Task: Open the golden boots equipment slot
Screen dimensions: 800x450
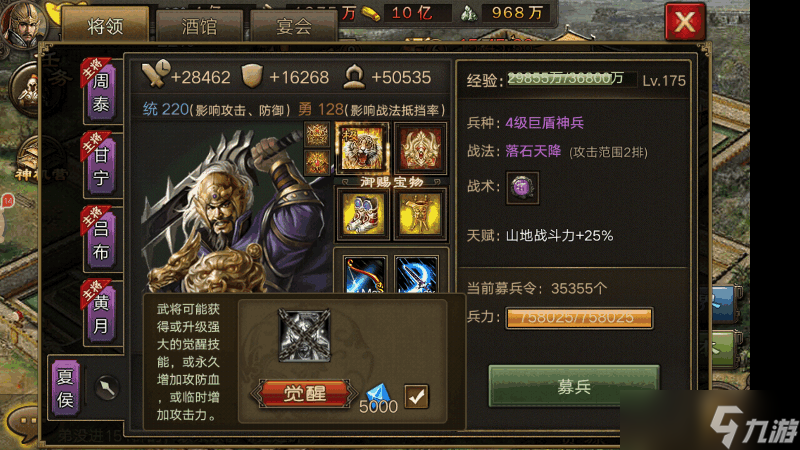Action: click(x=362, y=214)
